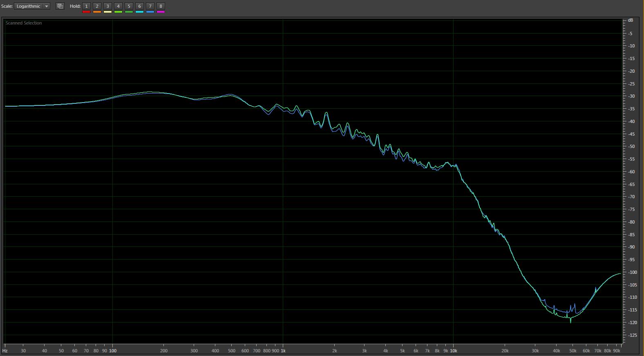The image size is (644, 356).
Task: Toggle Hold button 3
Action: click(107, 6)
